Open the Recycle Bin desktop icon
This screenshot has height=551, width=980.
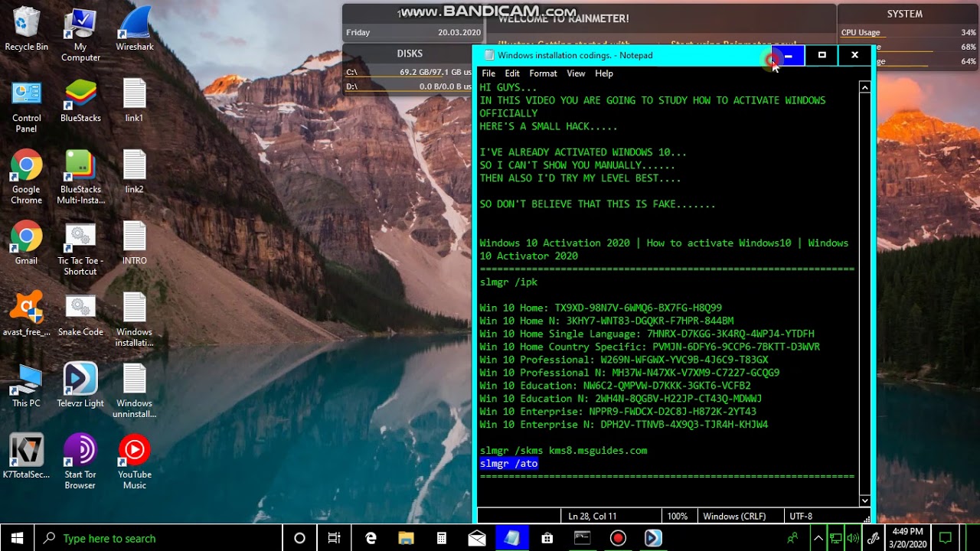26,30
